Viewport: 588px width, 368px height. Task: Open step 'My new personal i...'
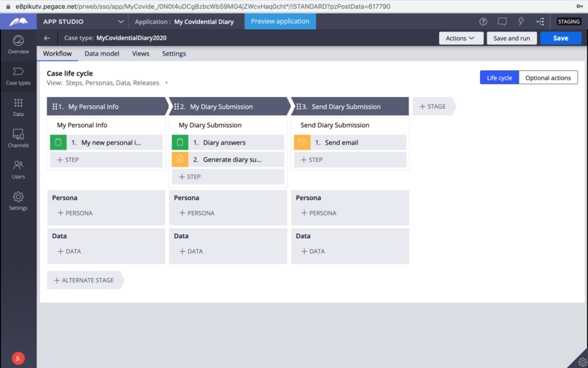pyautogui.click(x=106, y=142)
